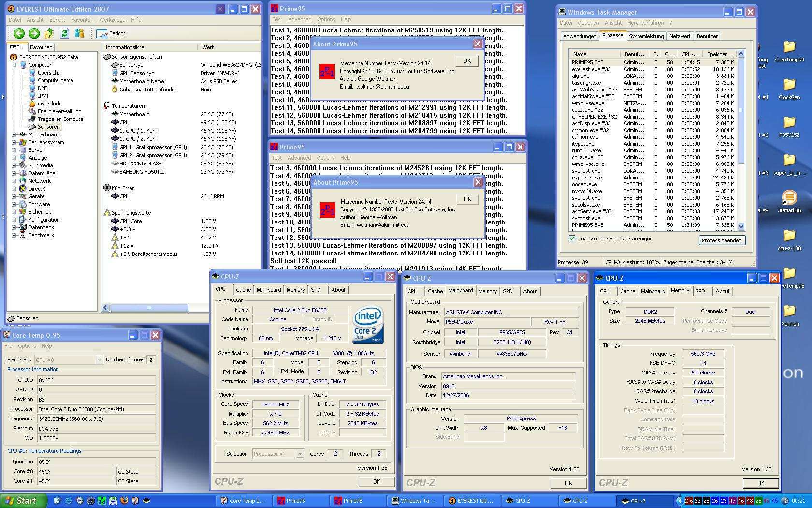Open the P95V252 desktop folder

789,127
